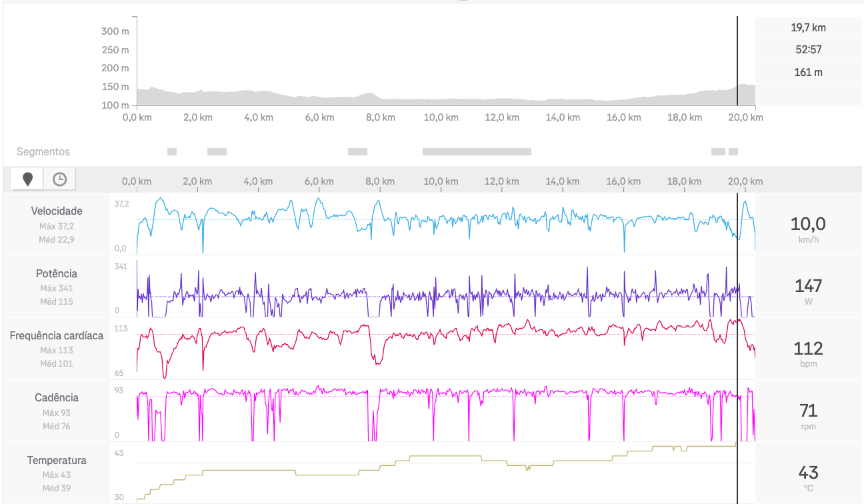
Task: Click the "300 m" elevation axis label
Action: tap(115, 31)
